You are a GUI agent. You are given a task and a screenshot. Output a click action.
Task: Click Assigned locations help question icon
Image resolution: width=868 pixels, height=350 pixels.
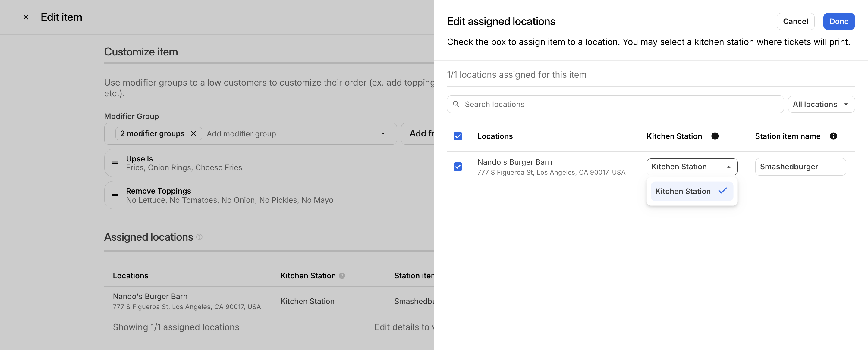[x=199, y=237]
